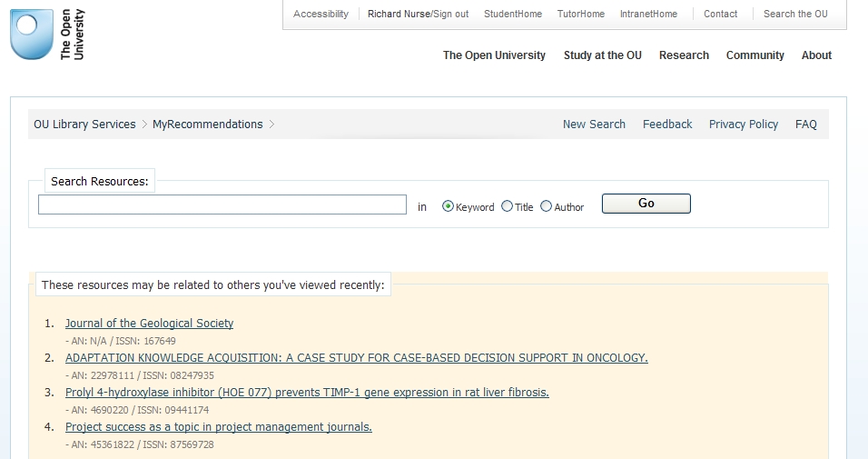Viewport: 868px width, 459px height.
Task: Open the Accessibility link
Action: pos(321,14)
